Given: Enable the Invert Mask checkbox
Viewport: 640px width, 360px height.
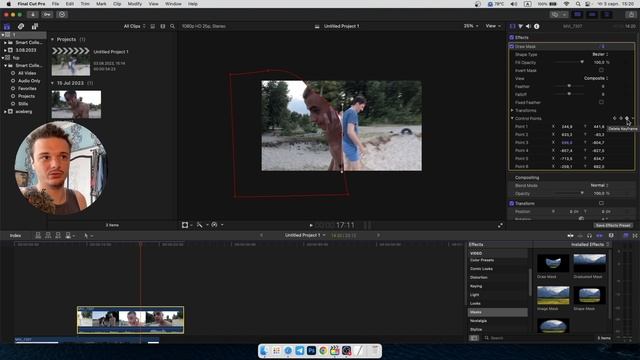Looking at the screenshot, I should (x=601, y=70).
